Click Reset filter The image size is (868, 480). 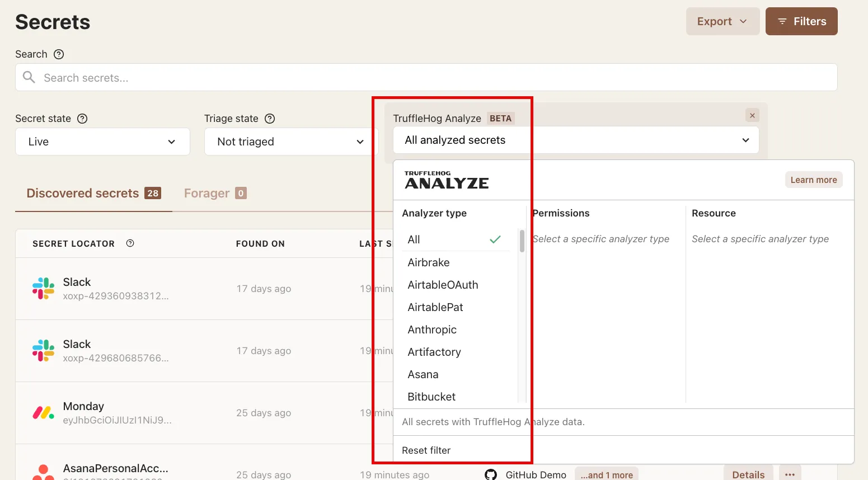426,450
